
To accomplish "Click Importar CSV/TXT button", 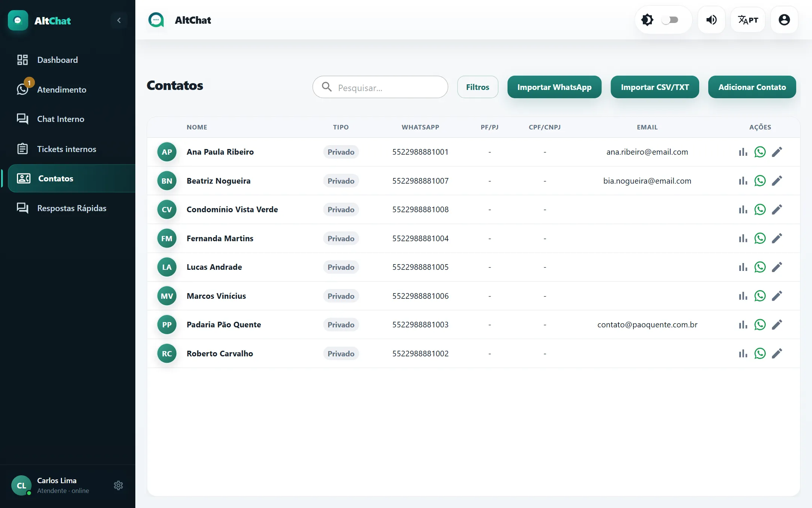I will (x=655, y=87).
